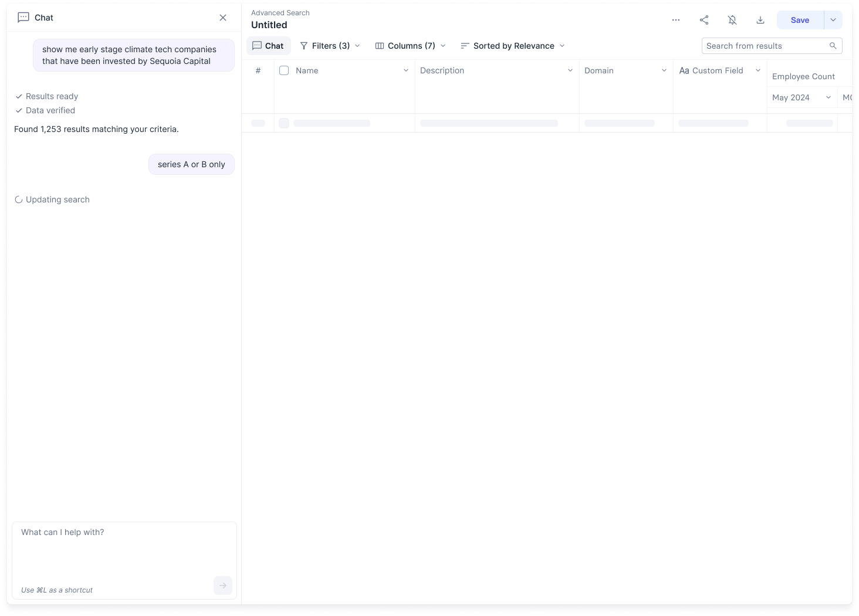The width and height of the screenshot is (859, 616).
Task: Open the Custom Field column chevron
Action: click(x=757, y=70)
